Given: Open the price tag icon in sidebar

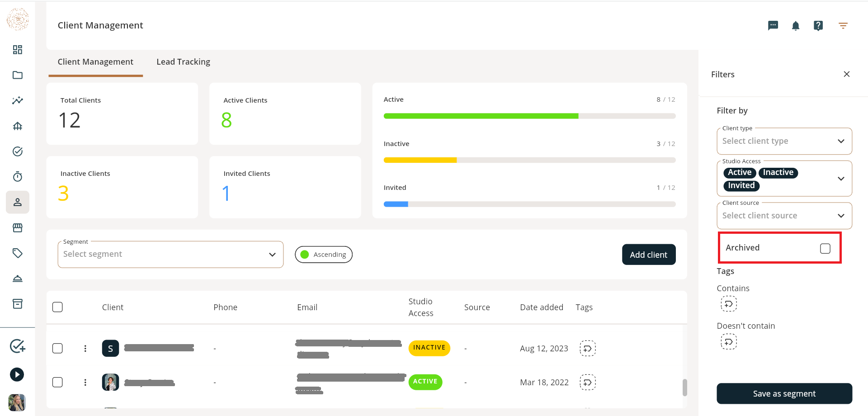Looking at the screenshot, I should pos(18,253).
